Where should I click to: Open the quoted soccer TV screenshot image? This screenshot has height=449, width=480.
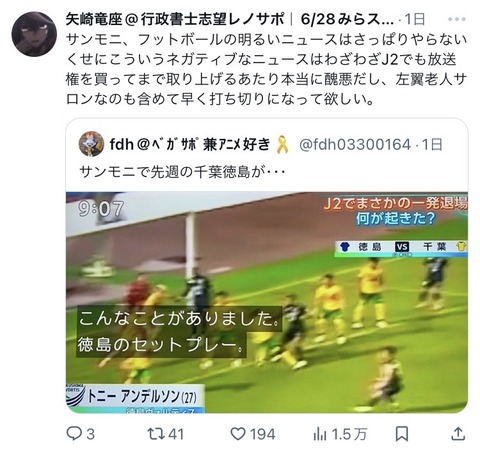click(x=267, y=302)
